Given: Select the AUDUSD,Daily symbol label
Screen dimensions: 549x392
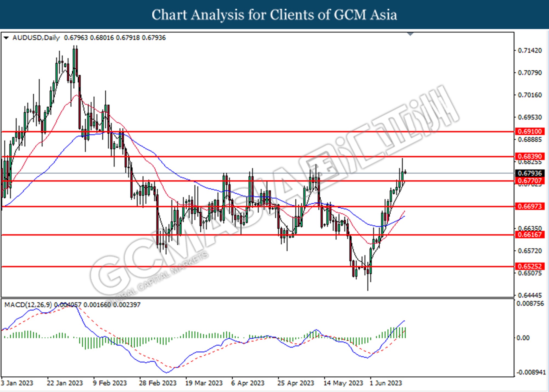Looking at the screenshot, I should tap(36, 38).
